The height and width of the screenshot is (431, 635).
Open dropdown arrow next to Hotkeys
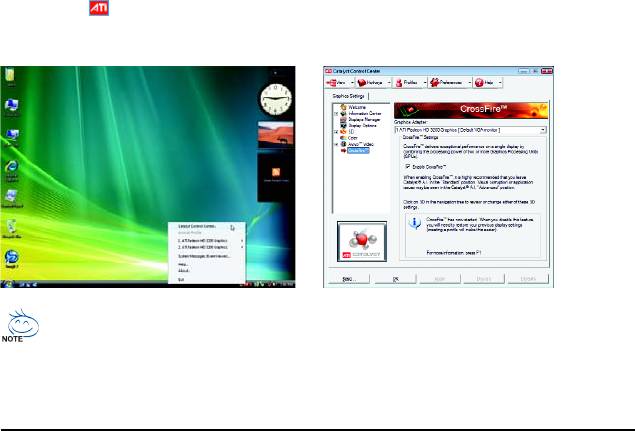(388, 84)
